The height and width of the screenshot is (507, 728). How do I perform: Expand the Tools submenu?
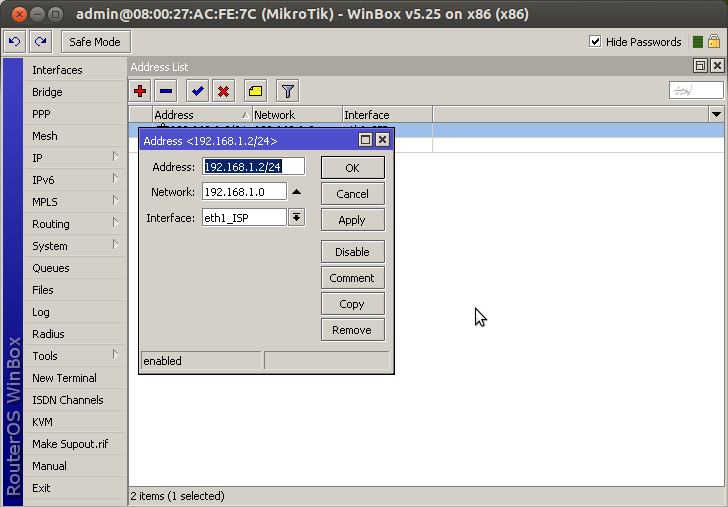point(74,356)
